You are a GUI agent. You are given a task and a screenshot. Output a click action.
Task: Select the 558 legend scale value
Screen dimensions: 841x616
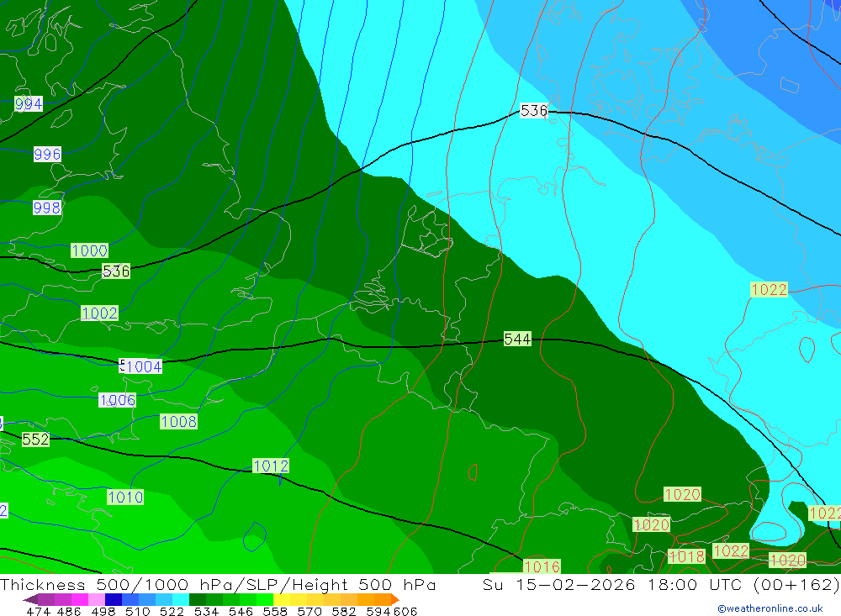[x=275, y=611]
